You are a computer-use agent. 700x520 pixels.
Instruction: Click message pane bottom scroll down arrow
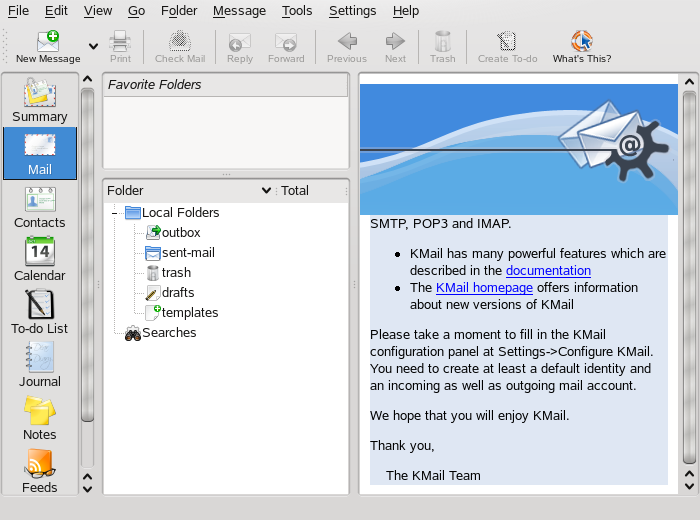[x=689, y=486]
